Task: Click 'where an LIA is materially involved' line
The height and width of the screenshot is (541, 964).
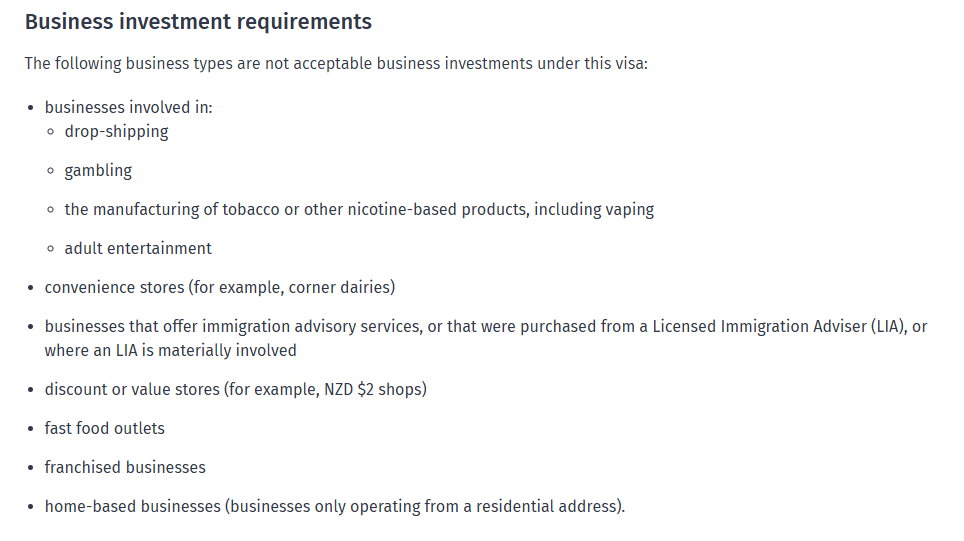Action: click(x=170, y=350)
